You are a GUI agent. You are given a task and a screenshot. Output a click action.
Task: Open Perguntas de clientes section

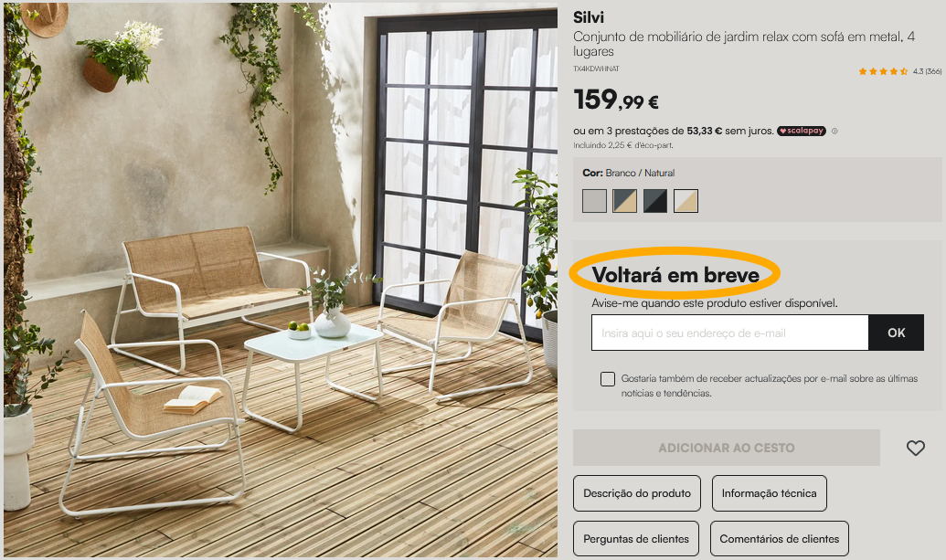point(636,539)
